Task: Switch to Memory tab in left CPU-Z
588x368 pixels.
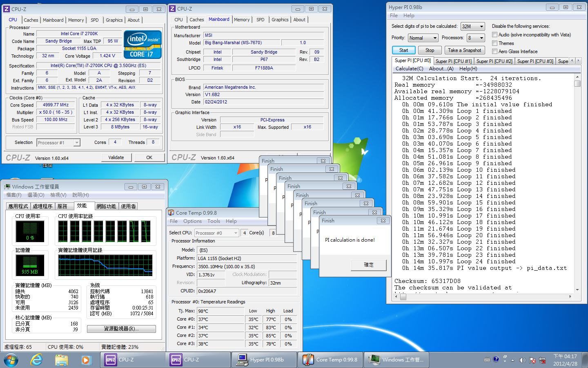Action: click(x=76, y=20)
